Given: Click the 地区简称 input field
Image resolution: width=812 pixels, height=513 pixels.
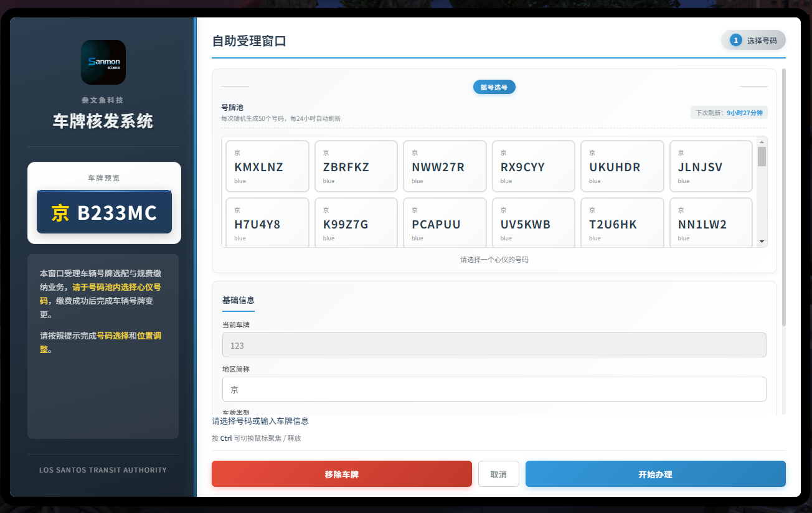Looking at the screenshot, I should tap(494, 389).
